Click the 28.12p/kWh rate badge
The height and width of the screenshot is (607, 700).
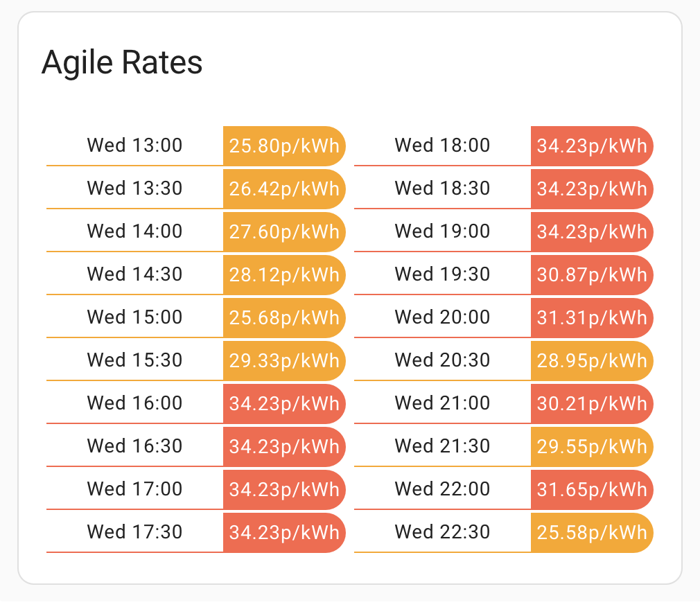(284, 275)
